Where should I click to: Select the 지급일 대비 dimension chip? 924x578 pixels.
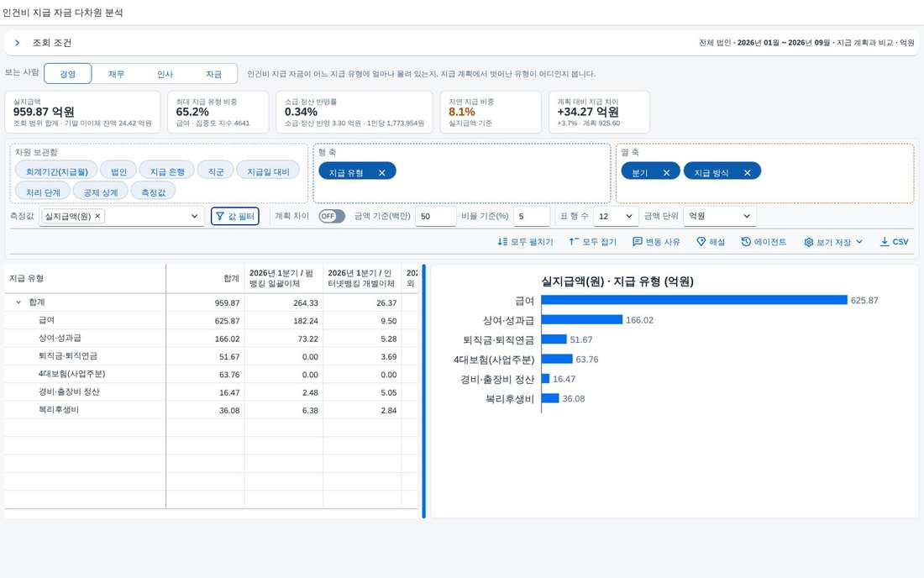(x=268, y=171)
